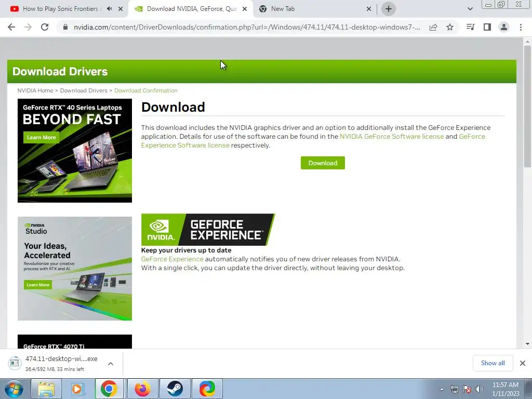Click the green Download button

[x=323, y=163]
